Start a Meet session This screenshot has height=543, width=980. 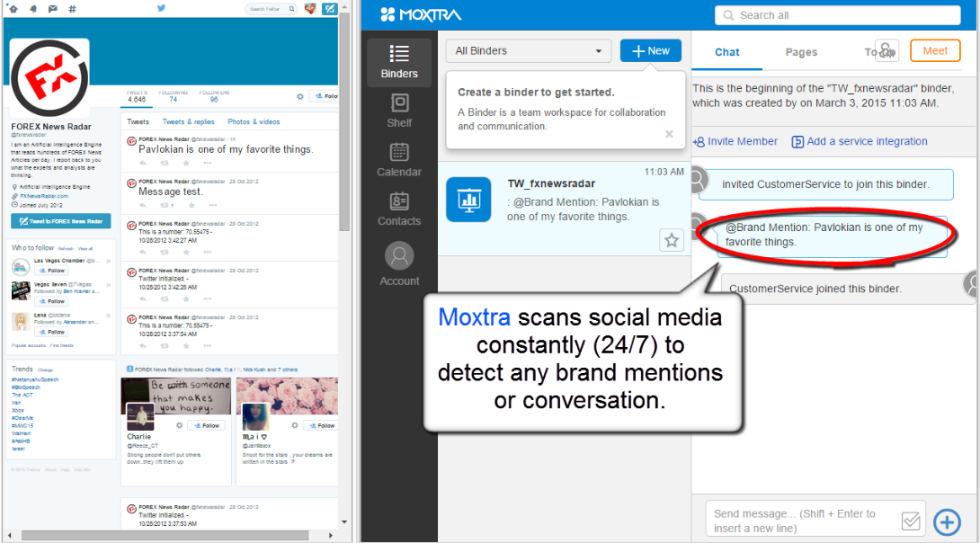pyautogui.click(x=935, y=50)
